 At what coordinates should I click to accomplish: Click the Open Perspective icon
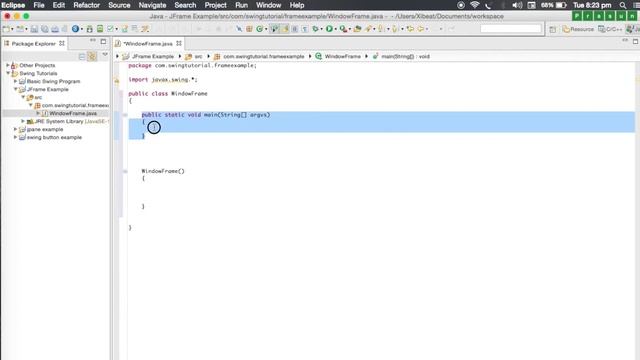553,29
